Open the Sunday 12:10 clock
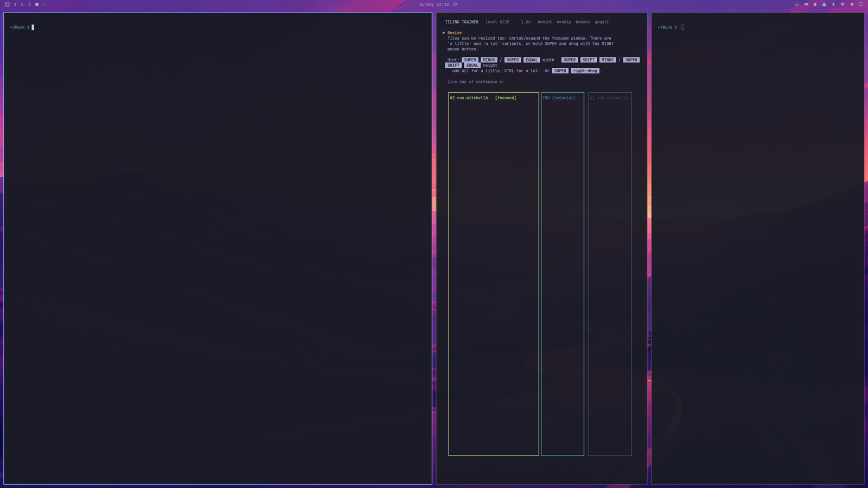 tap(434, 4)
